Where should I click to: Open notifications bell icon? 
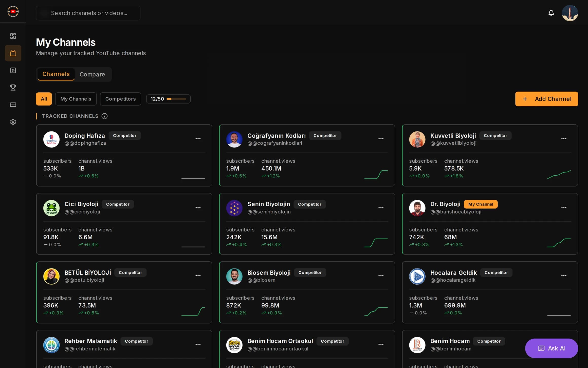click(551, 13)
